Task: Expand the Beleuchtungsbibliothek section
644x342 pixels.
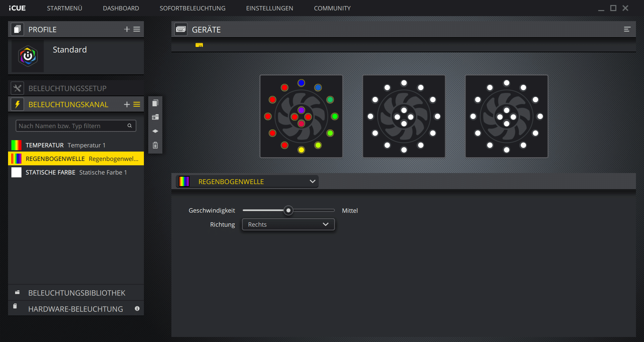Action: pos(76,293)
